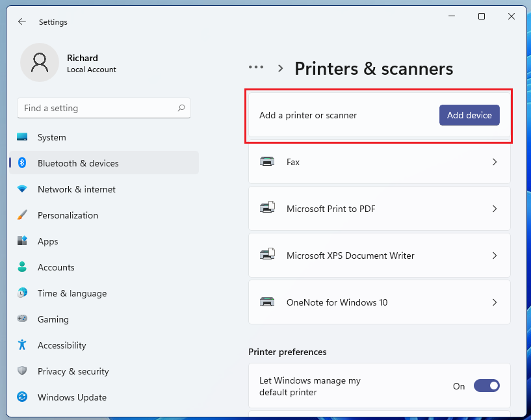Viewport: 531px width, 420px height.
Task: Click the Fax printer icon
Action: (x=267, y=162)
